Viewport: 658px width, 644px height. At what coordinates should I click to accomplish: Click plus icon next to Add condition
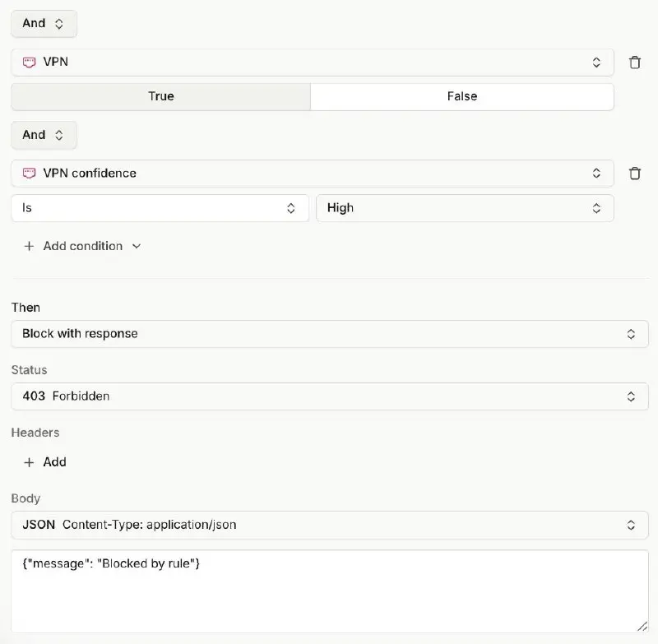(x=29, y=246)
